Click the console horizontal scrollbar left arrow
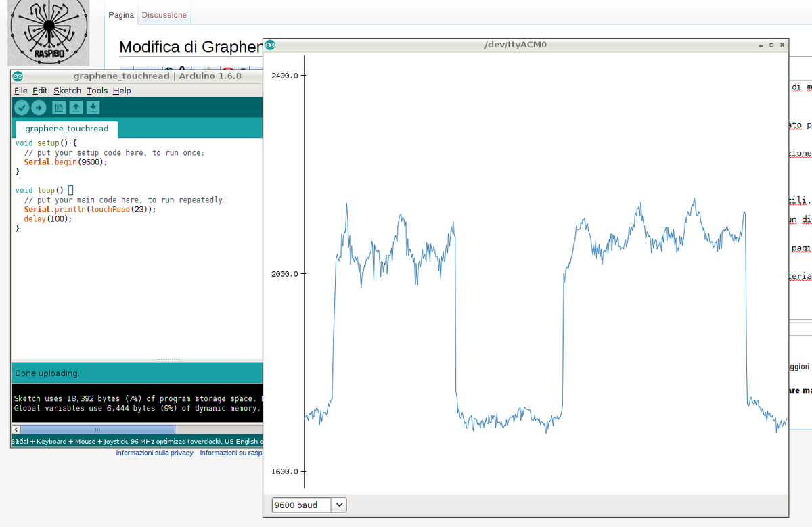Viewport: 812px width, 527px height. [16, 430]
